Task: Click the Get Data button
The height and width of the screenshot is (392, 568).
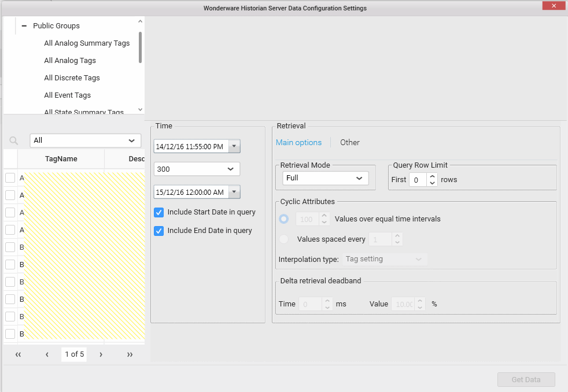Action: (526, 379)
